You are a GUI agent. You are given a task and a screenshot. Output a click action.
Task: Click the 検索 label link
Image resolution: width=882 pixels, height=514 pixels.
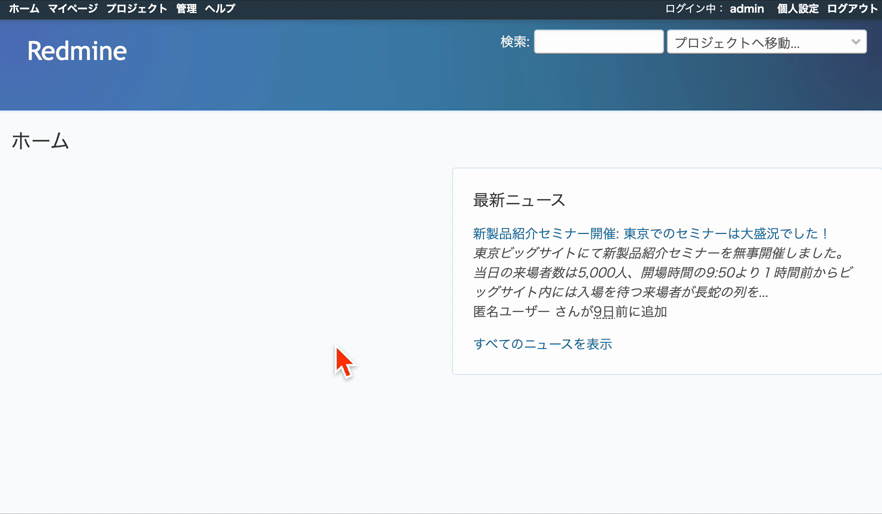coord(513,42)
